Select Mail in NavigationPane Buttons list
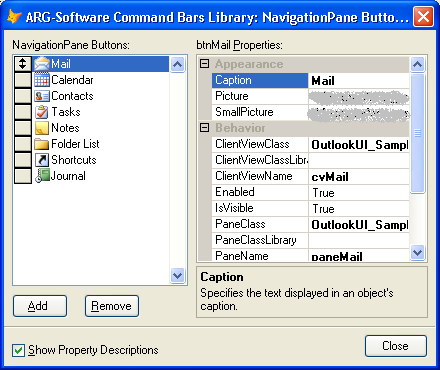This screenshot has width=440, height=370. click(101, 64)
